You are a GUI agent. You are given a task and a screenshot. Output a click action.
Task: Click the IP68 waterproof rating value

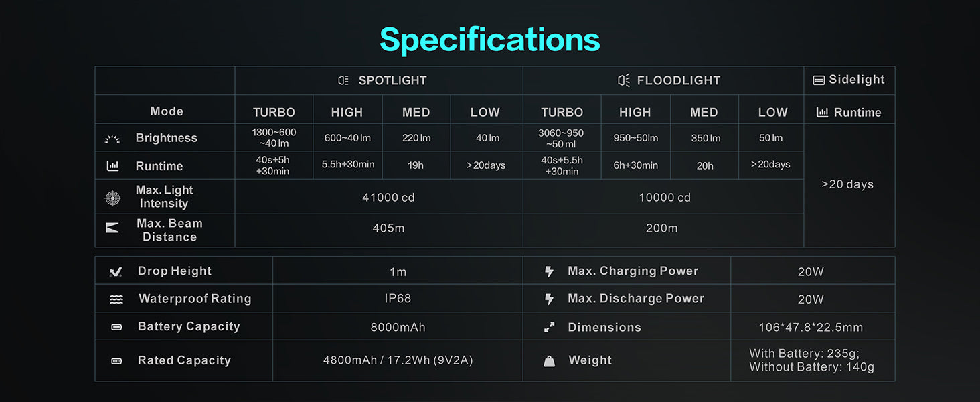click(398, 299)
